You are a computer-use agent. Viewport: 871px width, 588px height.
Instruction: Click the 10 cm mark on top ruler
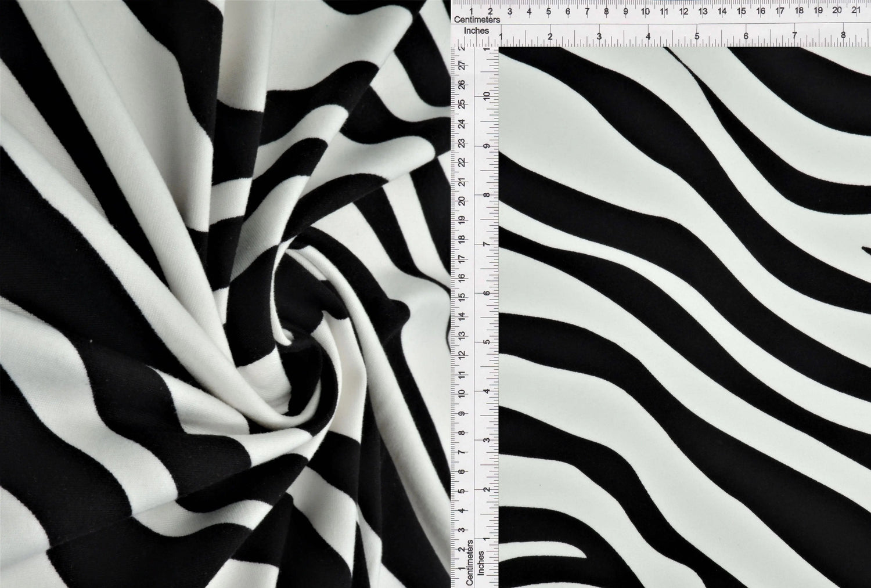point(645,11)
